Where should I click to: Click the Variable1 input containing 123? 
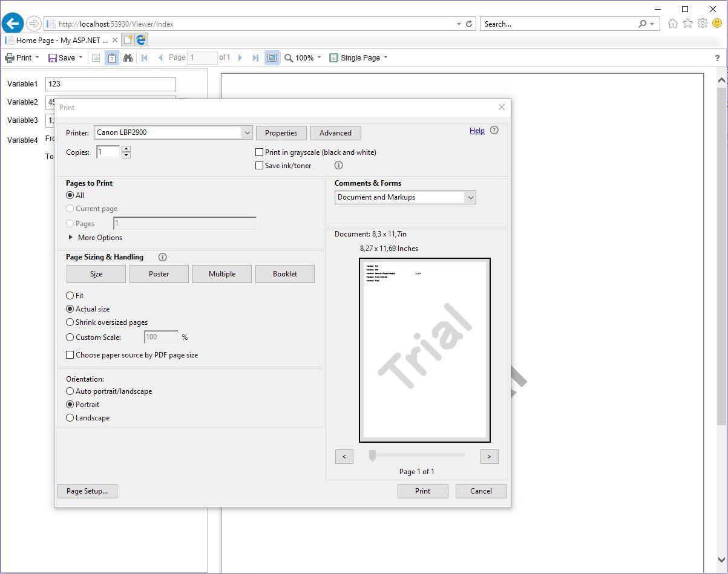pyautogui.click(x=111, y=84)
